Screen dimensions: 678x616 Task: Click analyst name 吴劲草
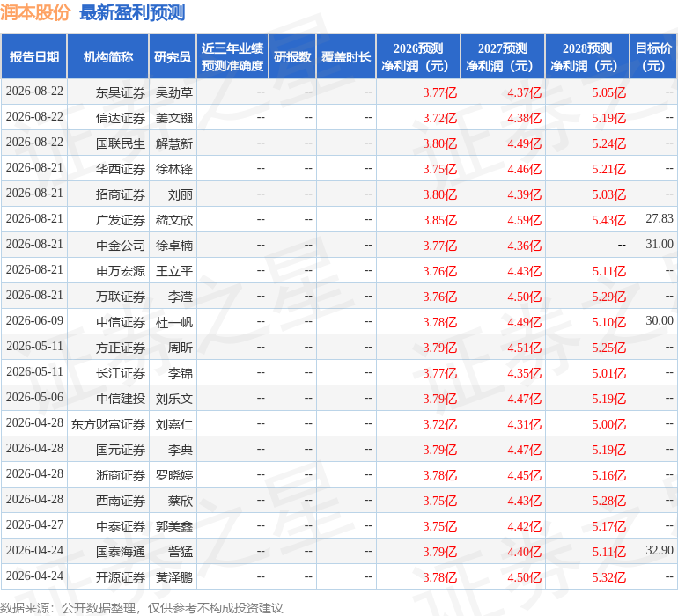click(x=173, y=92)
